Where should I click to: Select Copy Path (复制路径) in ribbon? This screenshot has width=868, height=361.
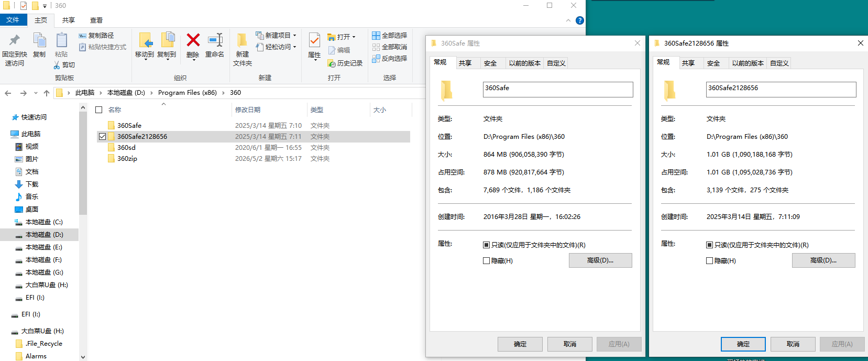pos(96,36)
